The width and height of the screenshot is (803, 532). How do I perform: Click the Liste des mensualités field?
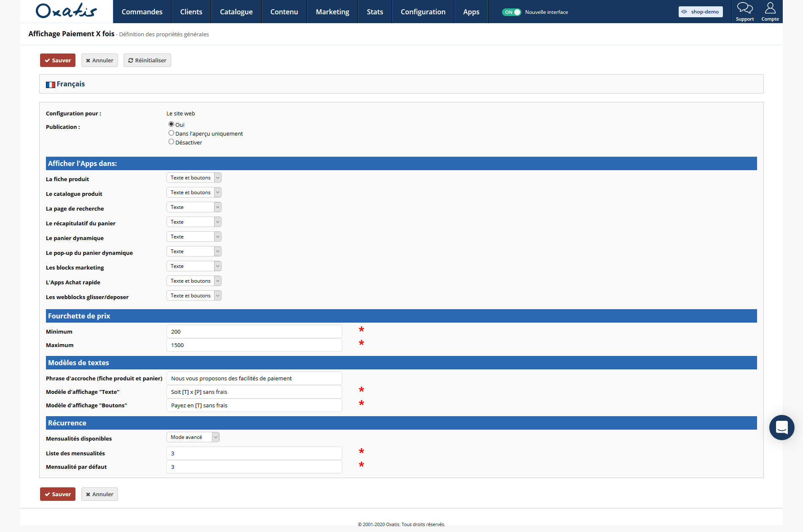click(x=254, y=453)
